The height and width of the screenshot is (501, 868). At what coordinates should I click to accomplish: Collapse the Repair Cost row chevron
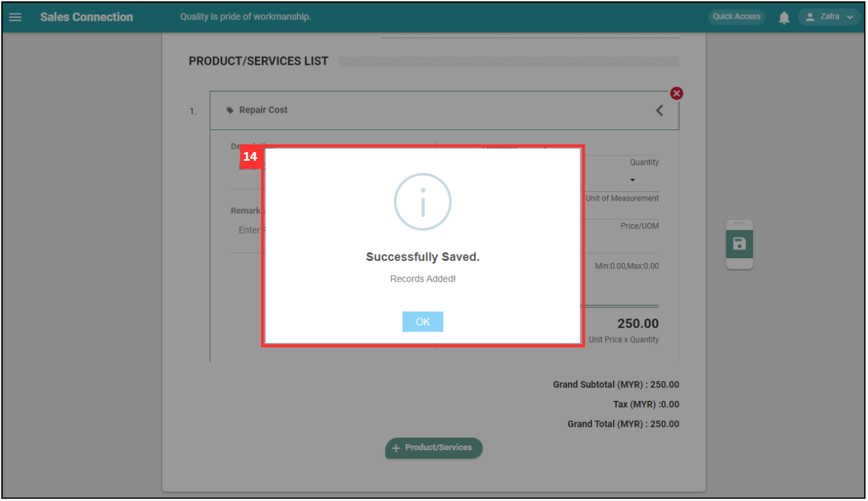coord(659,111)
